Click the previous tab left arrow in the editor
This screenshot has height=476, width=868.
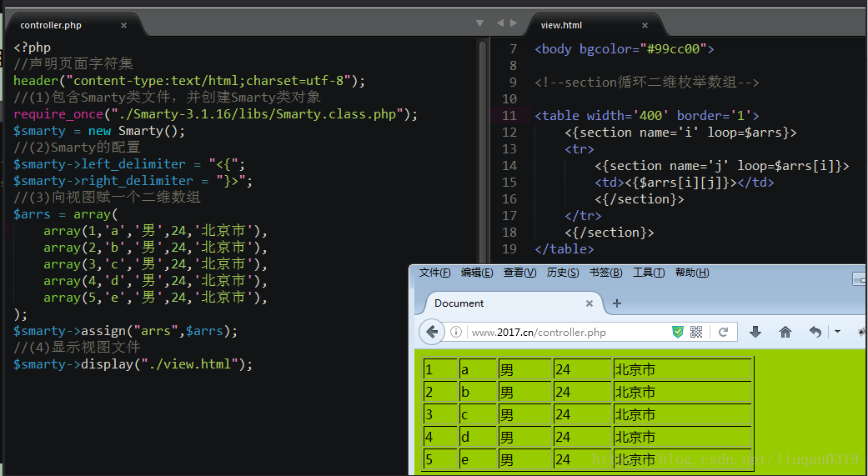500,23
